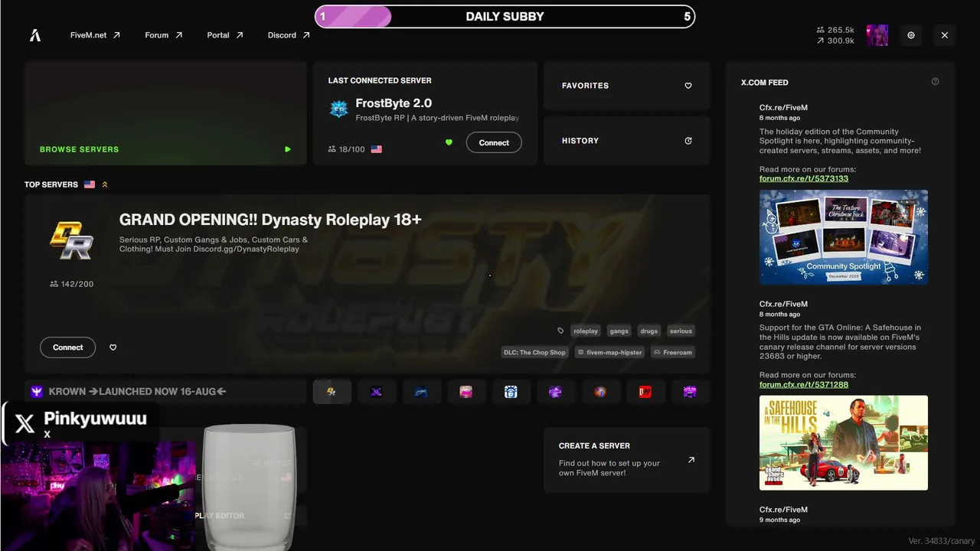
Task: Click the History clock icon
Action: (x=688, y=141)
